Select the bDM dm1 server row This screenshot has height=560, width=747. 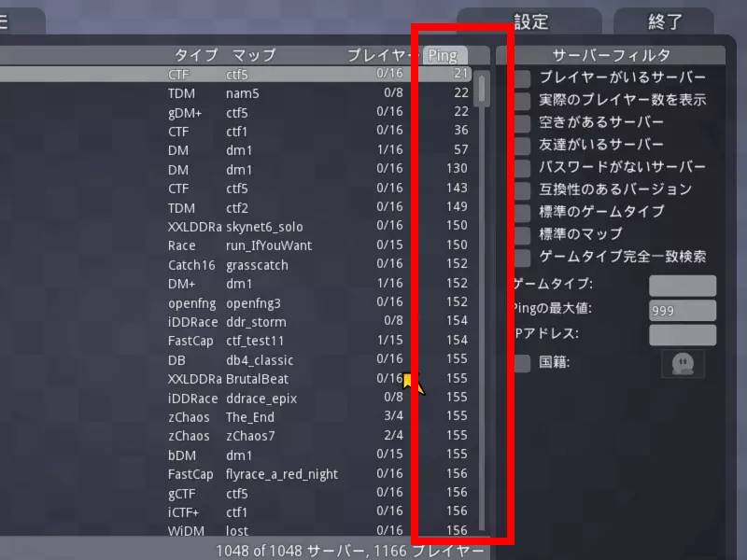(x=236, y=455)
